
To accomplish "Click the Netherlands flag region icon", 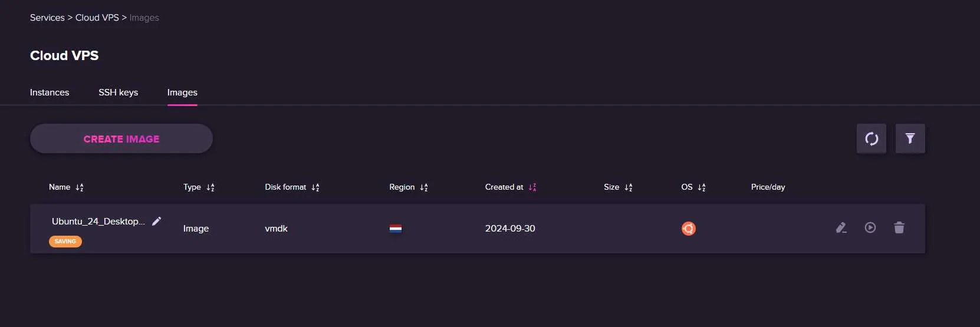I will 396,229.
